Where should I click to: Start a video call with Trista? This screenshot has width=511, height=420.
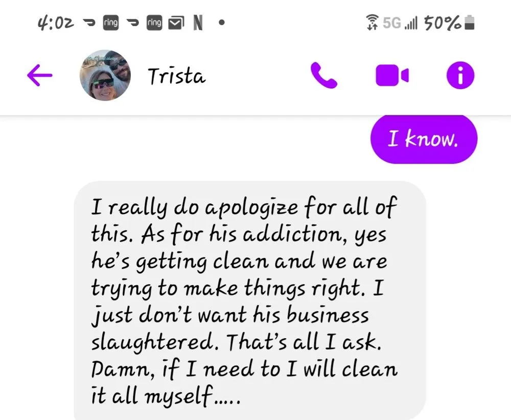coord(392,75)
